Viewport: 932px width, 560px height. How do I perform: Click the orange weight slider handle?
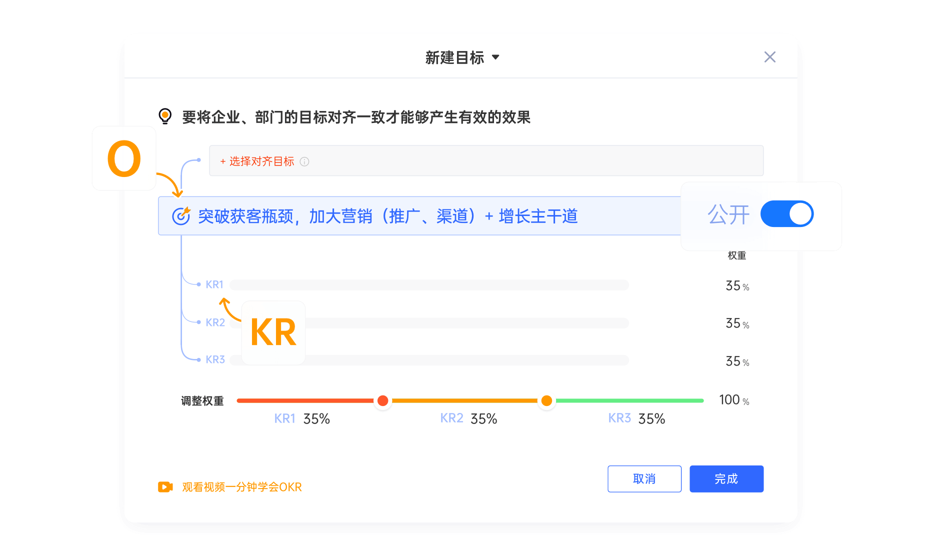click(546, 400)
